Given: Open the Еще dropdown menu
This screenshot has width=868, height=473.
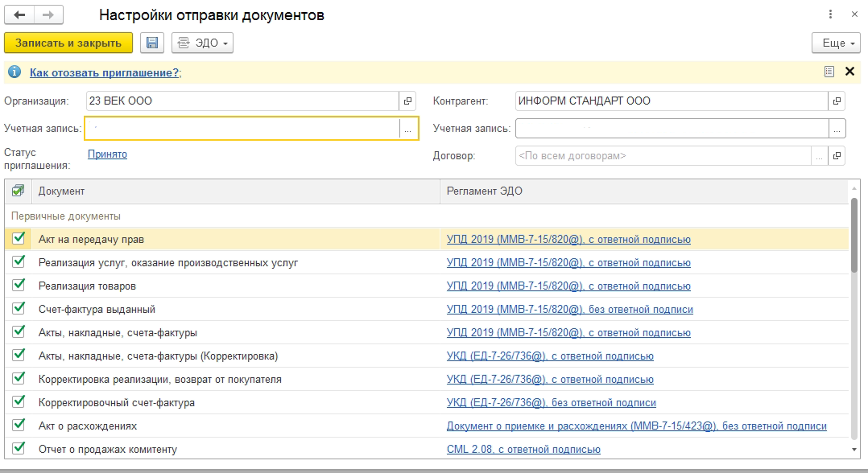Looking at the screenshot, I should pyautogui.click(x=835, y=43).
